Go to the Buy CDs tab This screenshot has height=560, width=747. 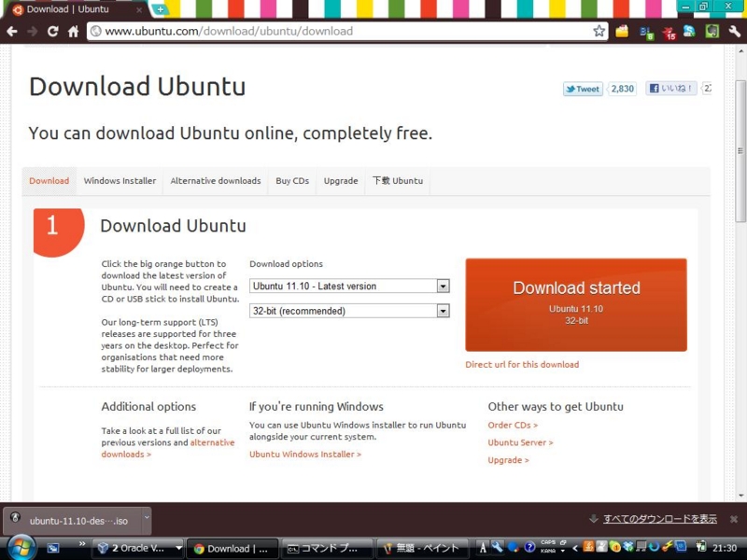[292, 181]
